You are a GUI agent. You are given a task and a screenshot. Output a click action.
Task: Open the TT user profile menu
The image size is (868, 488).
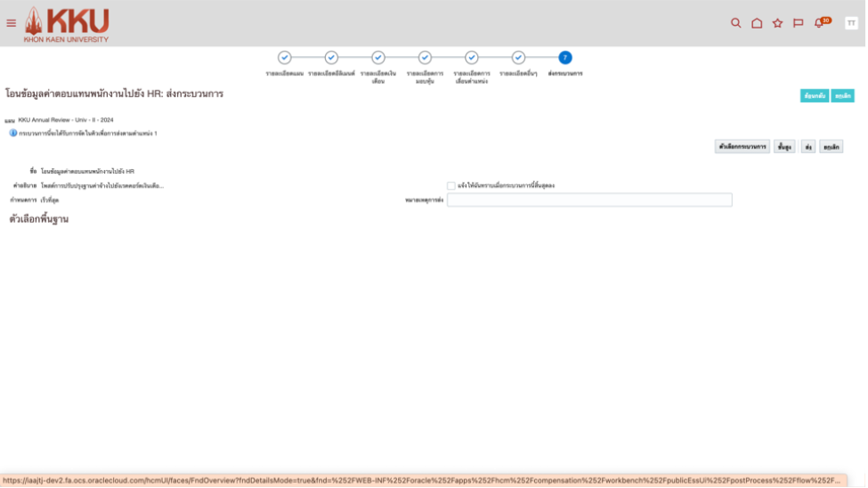(x=851, y=23)
